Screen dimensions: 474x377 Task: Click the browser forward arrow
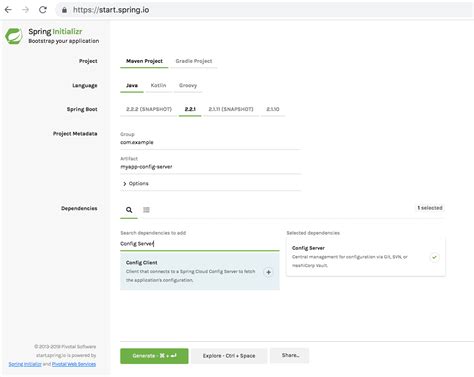25,10
